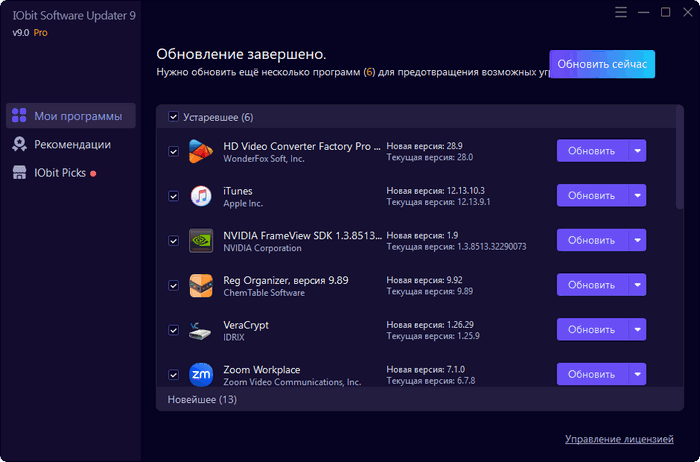Click the NVIDIA Corporation publisher text

[x=262, y=248]
